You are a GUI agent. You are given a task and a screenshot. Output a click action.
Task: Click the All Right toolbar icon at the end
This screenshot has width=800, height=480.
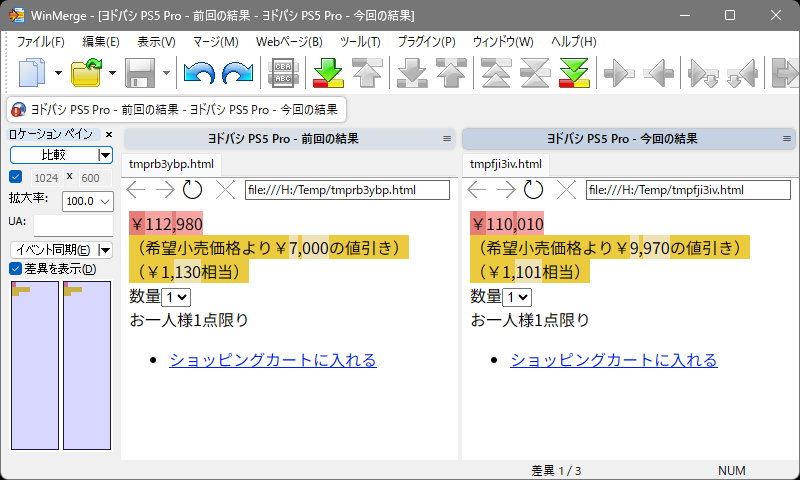786,73
